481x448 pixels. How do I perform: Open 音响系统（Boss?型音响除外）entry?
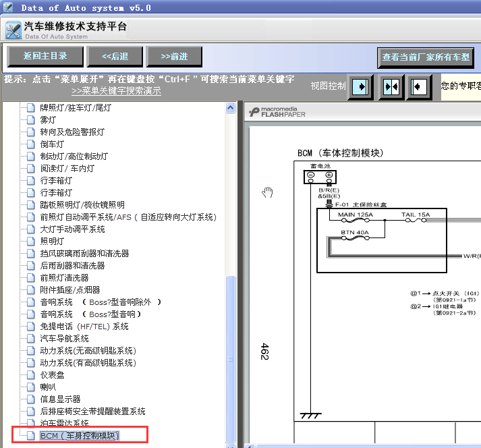pyautogui.click(x=101, y=302)
